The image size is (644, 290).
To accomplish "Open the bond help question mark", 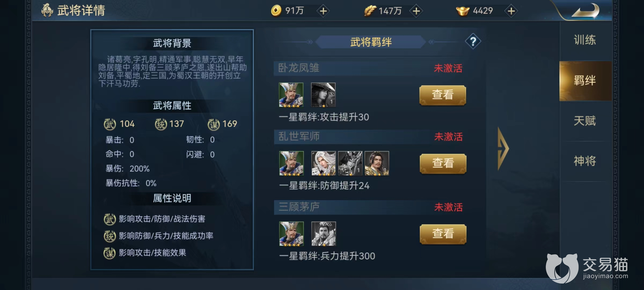I will (x=473, y=42).
